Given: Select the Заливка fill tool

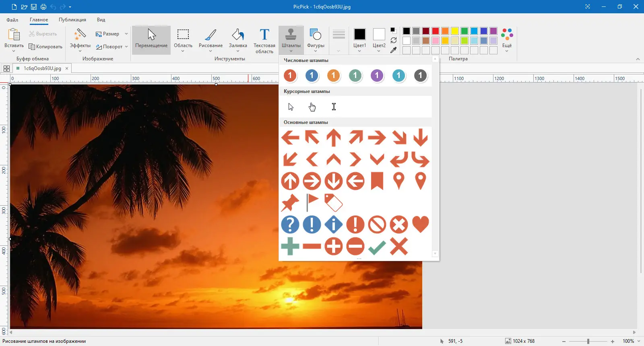Looking at the screenshot, I should point(238,40).
